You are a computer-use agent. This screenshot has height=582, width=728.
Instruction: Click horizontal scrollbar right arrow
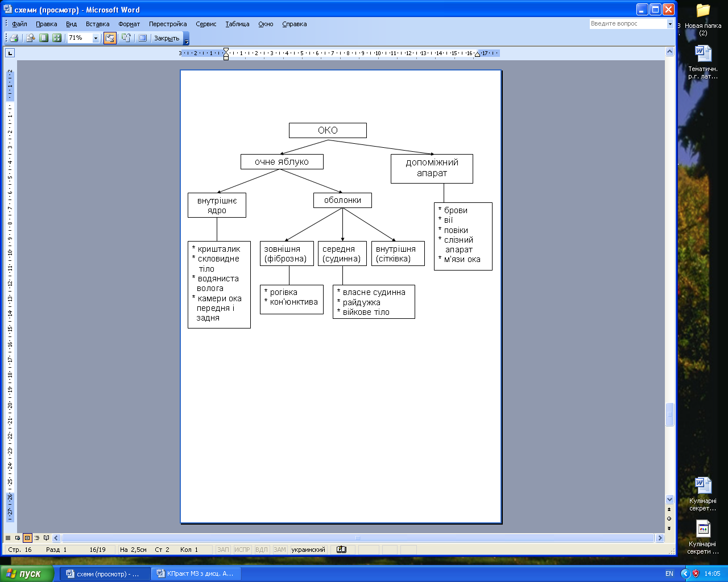tap(660, 538)
